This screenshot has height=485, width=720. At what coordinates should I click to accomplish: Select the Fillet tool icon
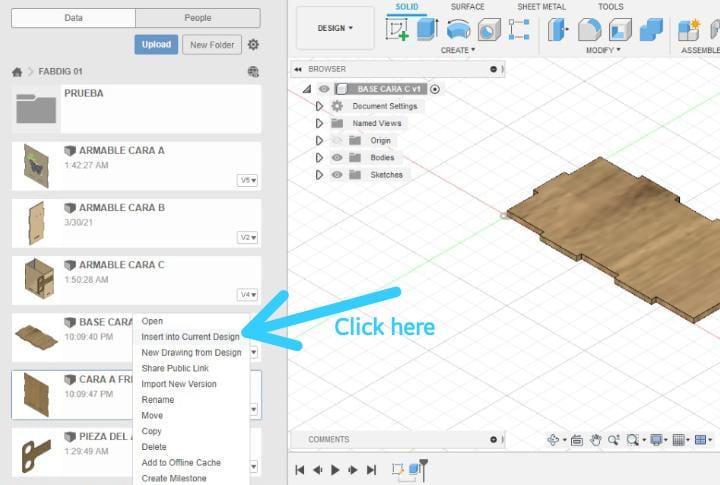[589, 29]
